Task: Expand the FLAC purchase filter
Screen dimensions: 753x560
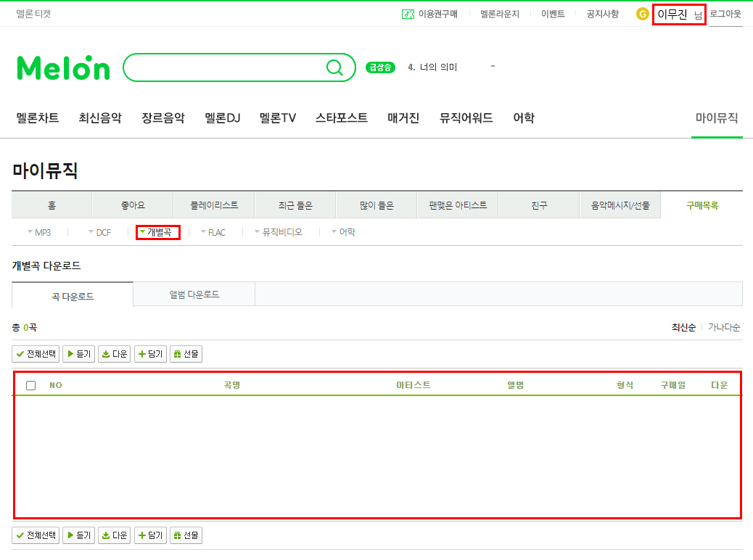Action: (x=213, y=232)
